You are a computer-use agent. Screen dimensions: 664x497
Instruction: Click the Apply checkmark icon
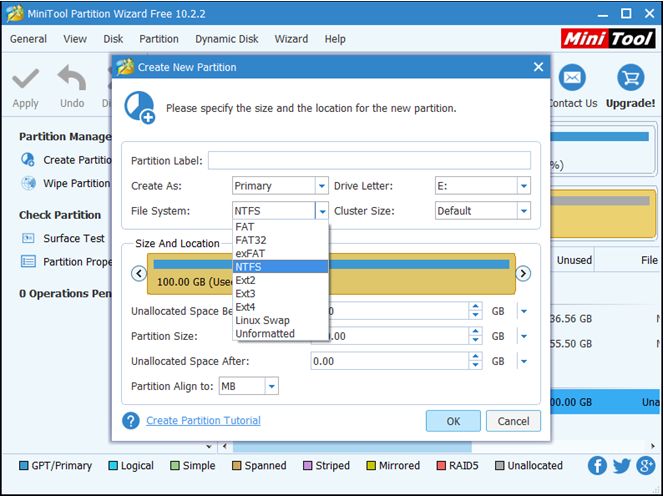(x=25, y=79)
